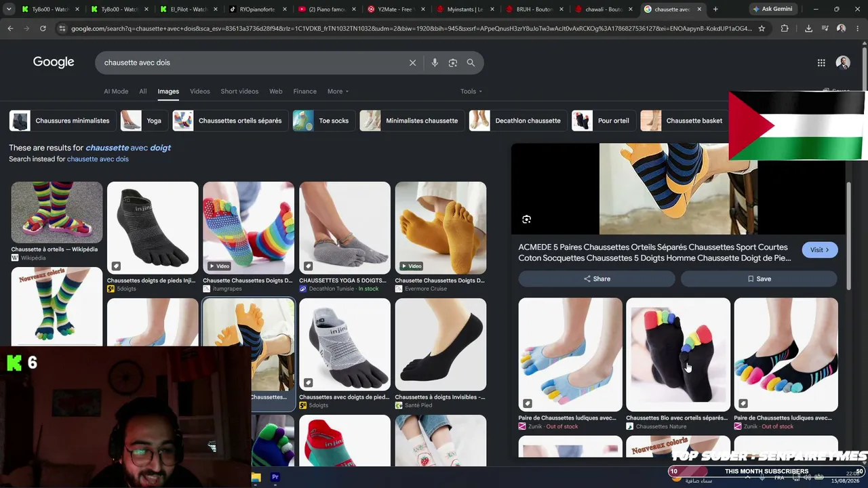868x488 pixels.
Task: Clear the search box with the X icon
Action: (x=412, y=62)
